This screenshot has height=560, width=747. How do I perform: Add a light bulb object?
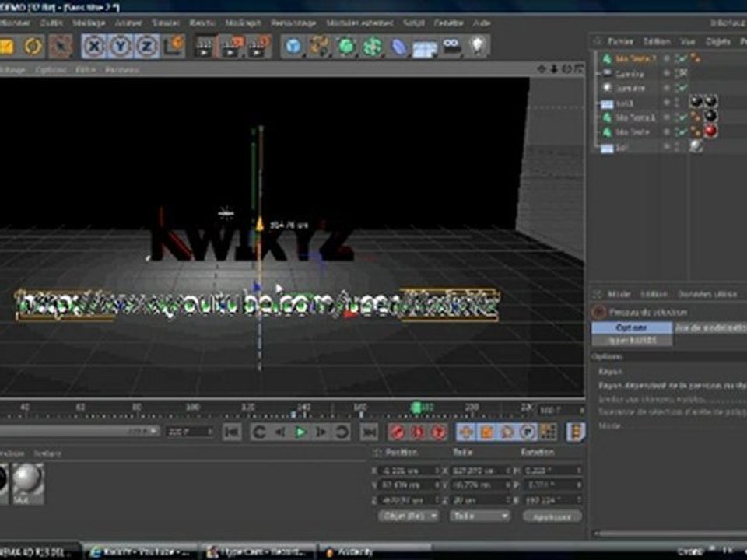pyautogui.click(x=478, y=46)
